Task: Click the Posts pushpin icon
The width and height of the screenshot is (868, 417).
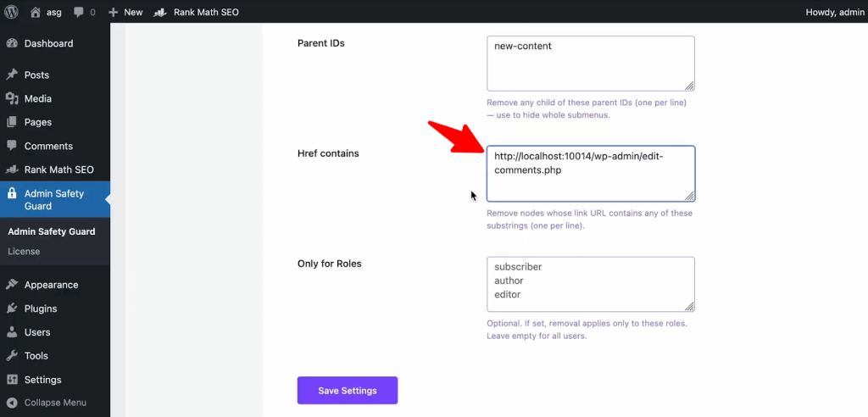Action: (12, 75)
